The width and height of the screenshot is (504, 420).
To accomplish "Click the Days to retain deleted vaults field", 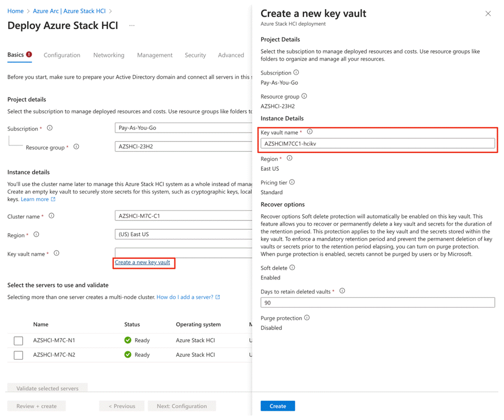I will [x=377, y=303].
